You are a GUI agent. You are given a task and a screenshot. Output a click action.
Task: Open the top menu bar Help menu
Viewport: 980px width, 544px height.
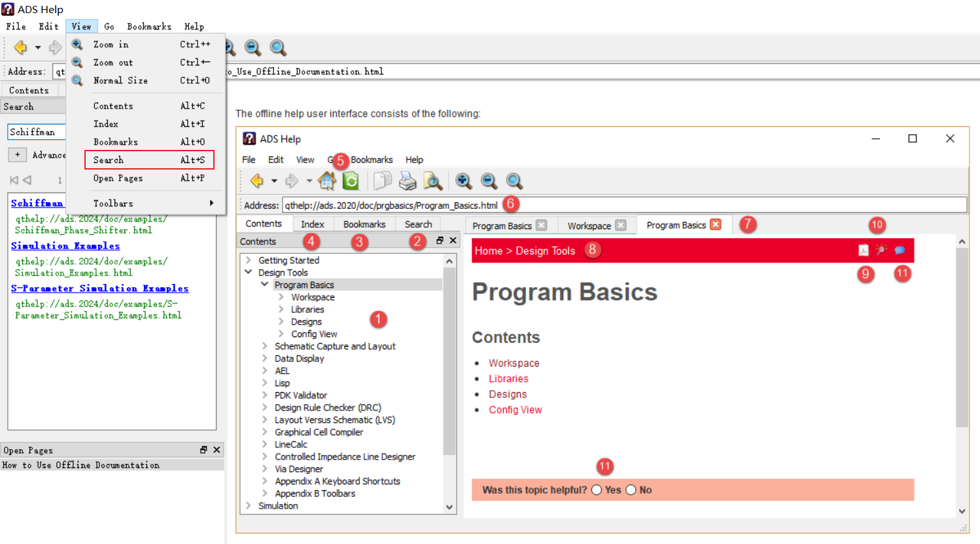click(x=194, y=26)
